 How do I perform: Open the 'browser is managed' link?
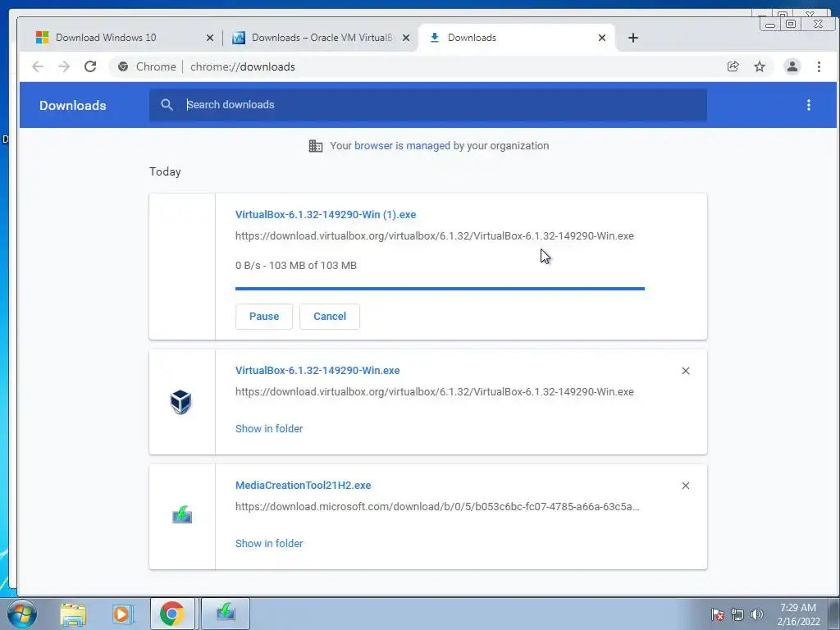click(402, 146)
